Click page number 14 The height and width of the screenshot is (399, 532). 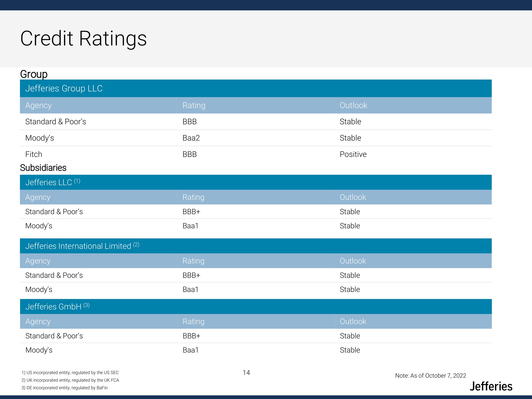tap(246, 373)
